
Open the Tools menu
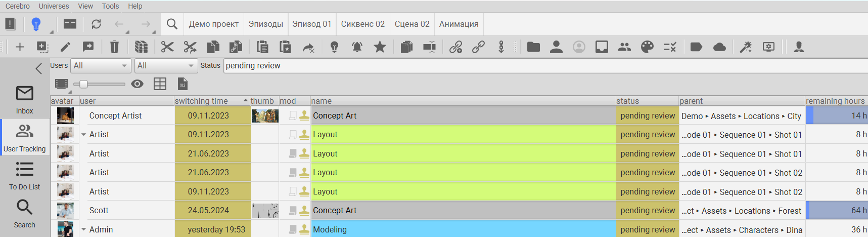pos(110,6)
